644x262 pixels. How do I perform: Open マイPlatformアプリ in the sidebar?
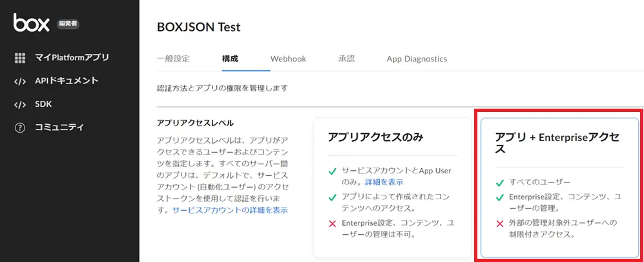[72, 58]
